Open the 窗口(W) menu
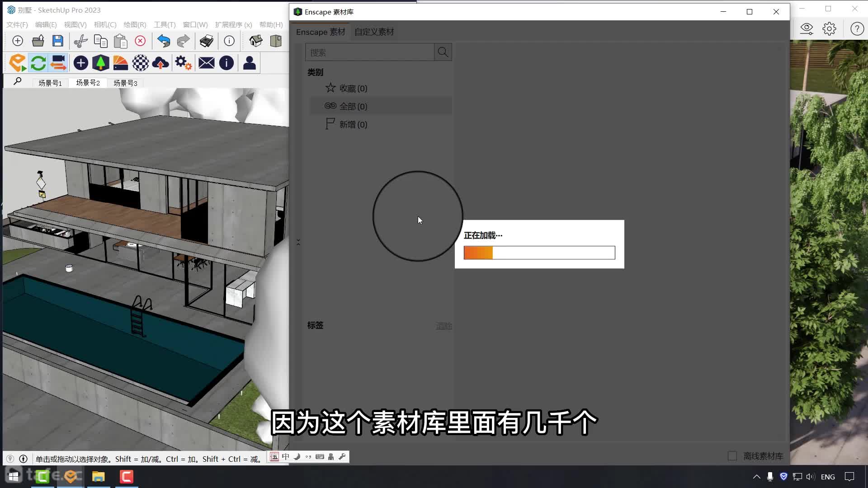Viewport: 868px width, 488px height. point(195,25)
